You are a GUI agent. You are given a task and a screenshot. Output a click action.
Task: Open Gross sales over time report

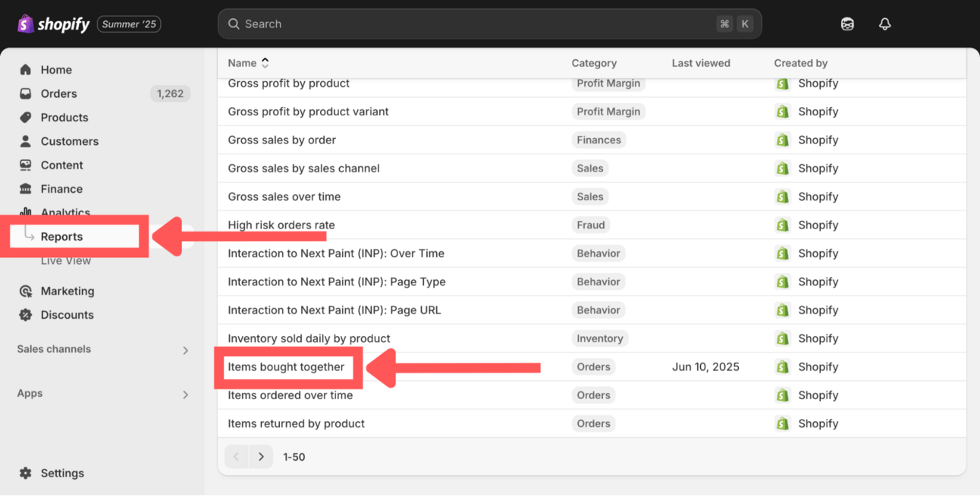pos(284,197)
